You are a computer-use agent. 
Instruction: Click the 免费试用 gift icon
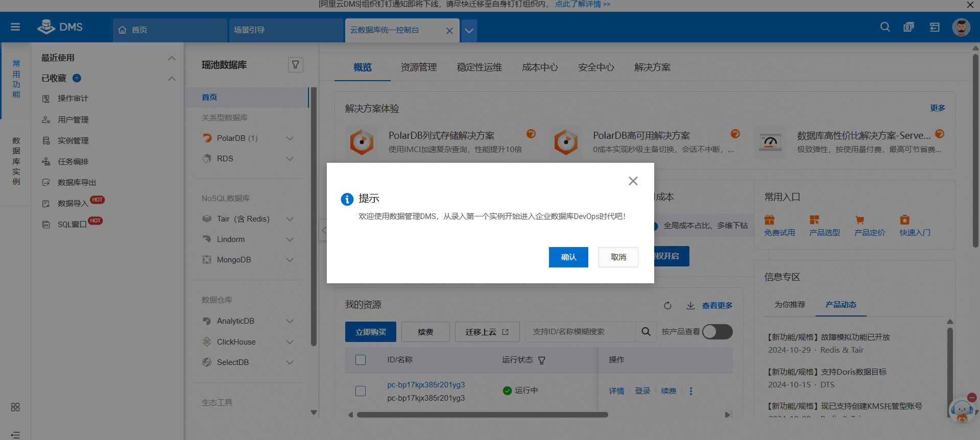tap(770, 220)
